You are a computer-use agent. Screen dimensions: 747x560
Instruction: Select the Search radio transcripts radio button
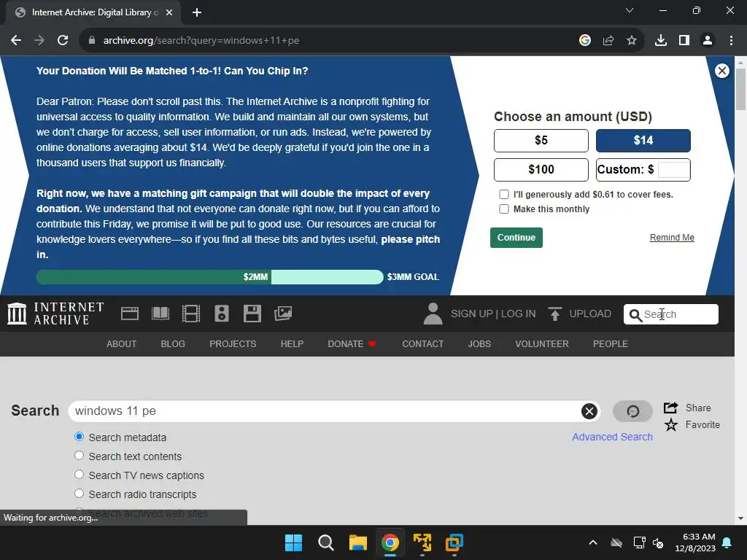point(79,494)
